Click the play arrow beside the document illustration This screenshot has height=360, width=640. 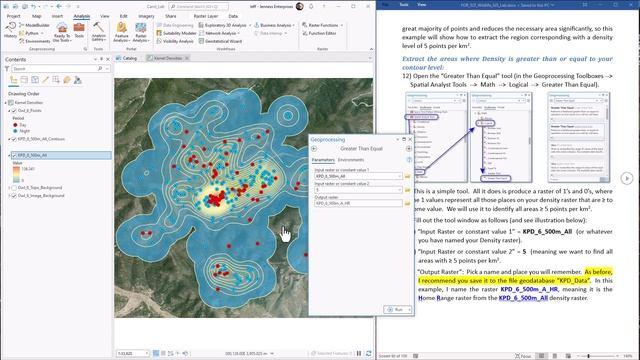click(627, 178)
